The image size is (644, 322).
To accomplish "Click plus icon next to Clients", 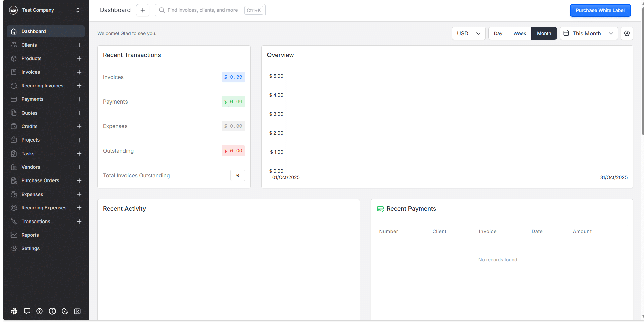I will (x=79, y=45).
